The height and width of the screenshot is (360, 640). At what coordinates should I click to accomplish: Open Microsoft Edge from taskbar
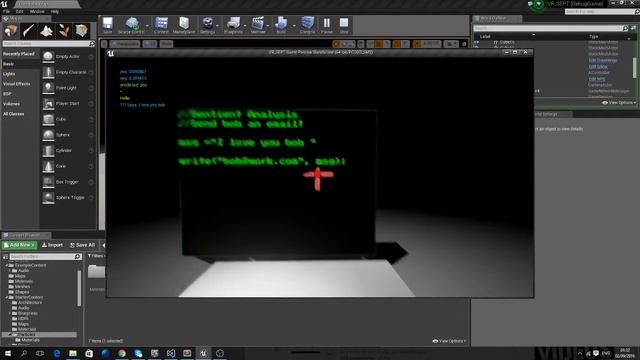pos(57,353)
